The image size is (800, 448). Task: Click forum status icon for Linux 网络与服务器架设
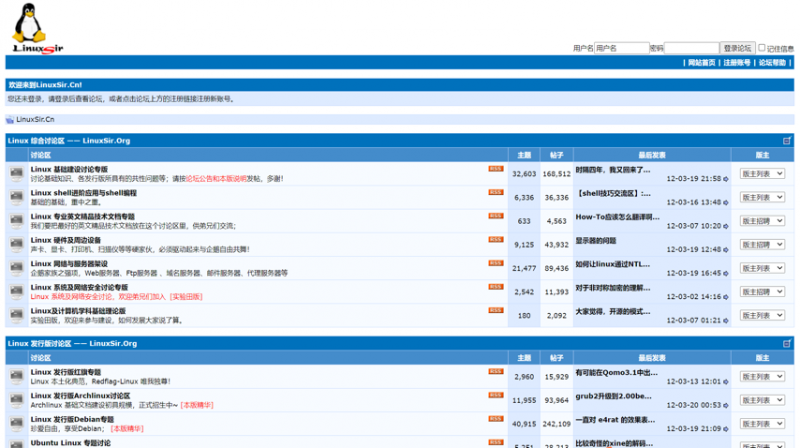pos(16,268)
